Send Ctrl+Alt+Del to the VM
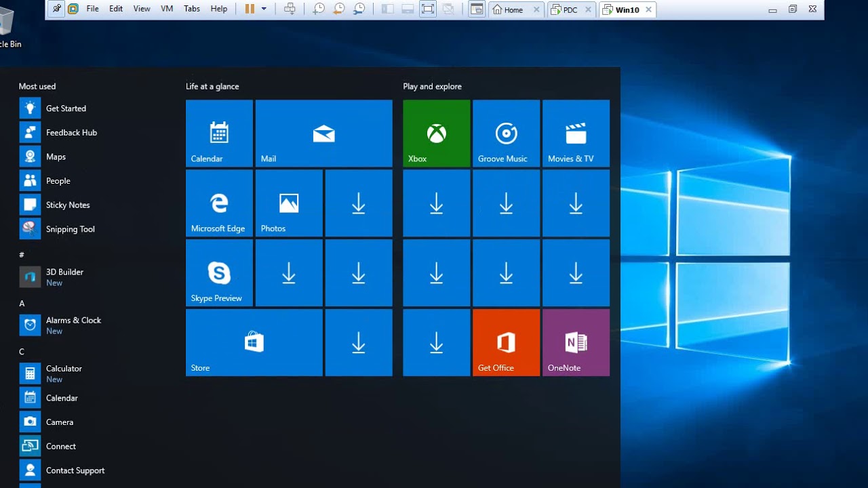The height and width of the screenshot is (488, 868). click(290, 9)
